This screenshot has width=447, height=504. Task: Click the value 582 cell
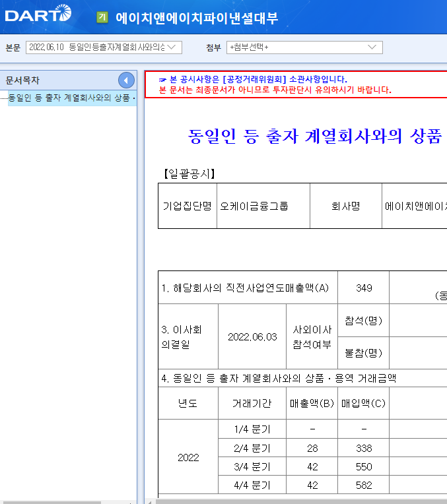[364, 485]
